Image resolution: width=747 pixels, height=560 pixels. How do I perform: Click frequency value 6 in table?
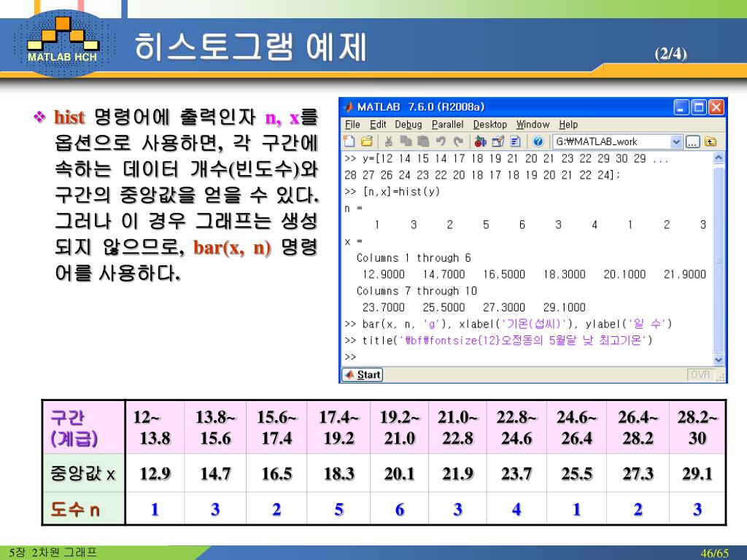399,510
